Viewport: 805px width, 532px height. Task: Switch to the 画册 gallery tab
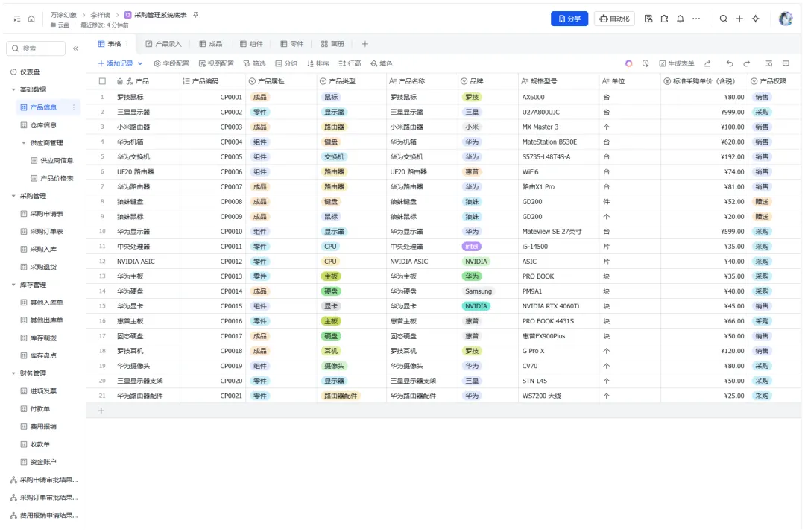click(332, 44)
